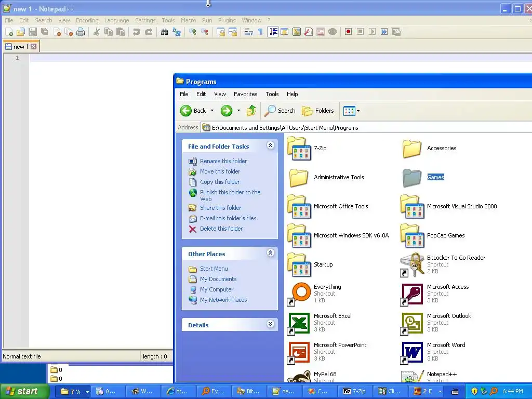Click Rename this folder link
Viewport: 532px width, 399px height.
click(223, 161)
